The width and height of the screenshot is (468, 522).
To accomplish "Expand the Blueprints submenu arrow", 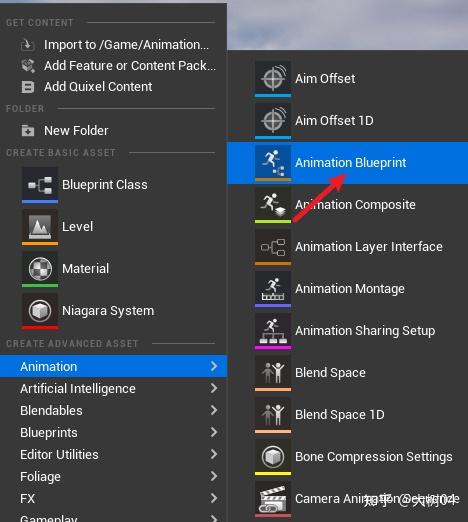I will (214, 432).
